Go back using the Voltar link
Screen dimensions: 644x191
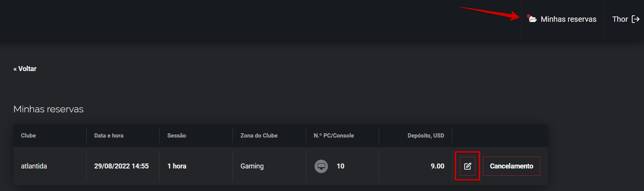pos(25,69)
